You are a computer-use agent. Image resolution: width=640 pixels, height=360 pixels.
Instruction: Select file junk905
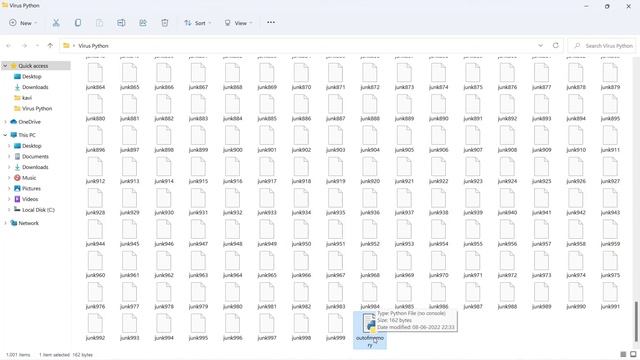pyautogui.click(x=404, y=140)
